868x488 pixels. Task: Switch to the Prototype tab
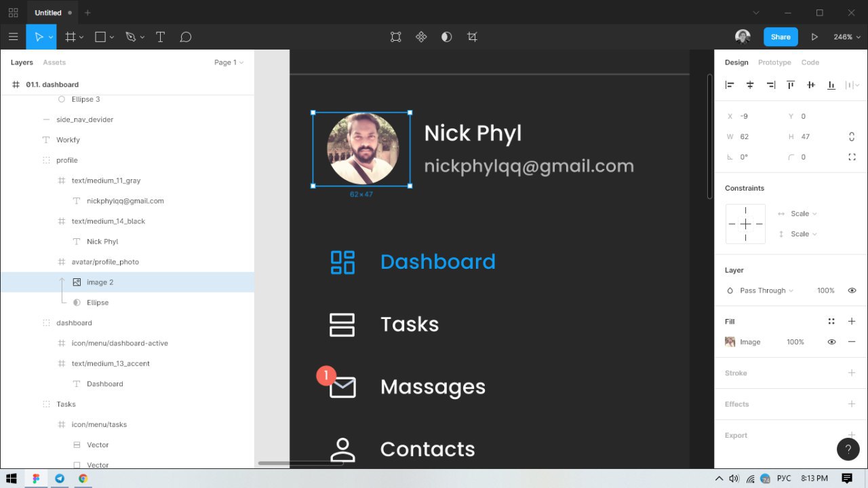774,62
